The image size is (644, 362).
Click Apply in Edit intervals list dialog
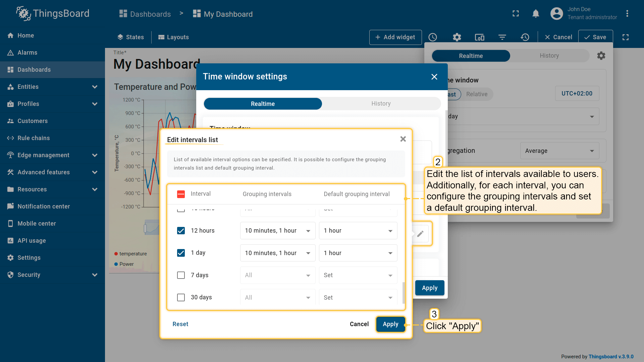click(x=390, y=324)
